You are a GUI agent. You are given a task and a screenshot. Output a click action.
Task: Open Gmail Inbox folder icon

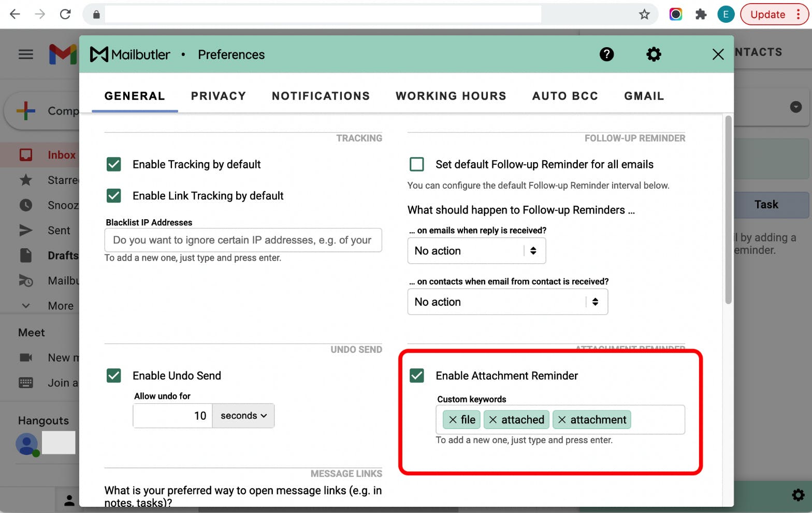click(x=26, y=155)
